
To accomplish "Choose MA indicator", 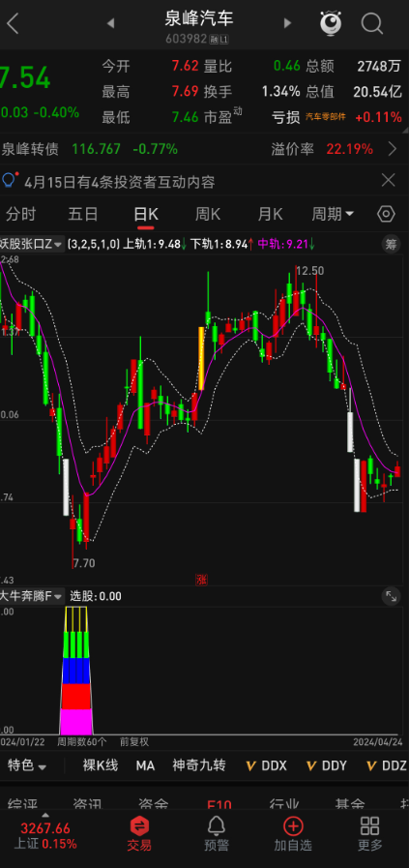I will click(x=145, y=765).
